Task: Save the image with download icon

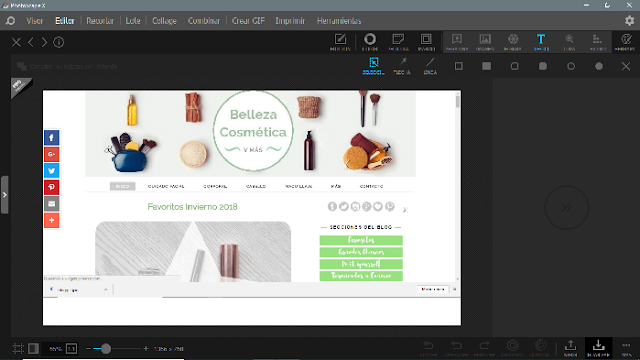Action: (x=598, y=348)
